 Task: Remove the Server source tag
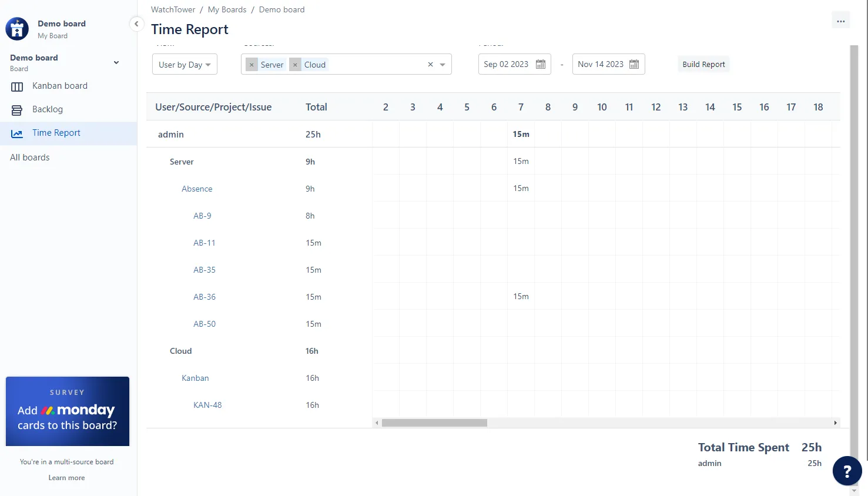[252, 65]
